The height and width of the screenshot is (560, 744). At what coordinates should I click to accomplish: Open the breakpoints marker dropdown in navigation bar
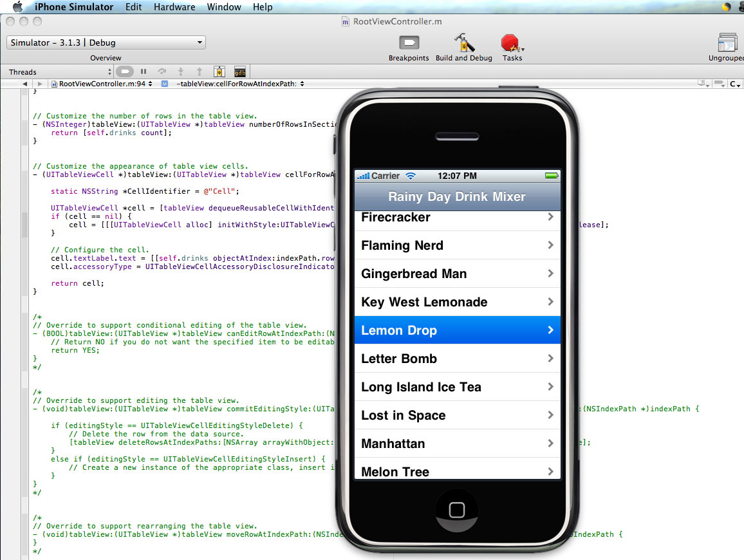coord(720,84)
